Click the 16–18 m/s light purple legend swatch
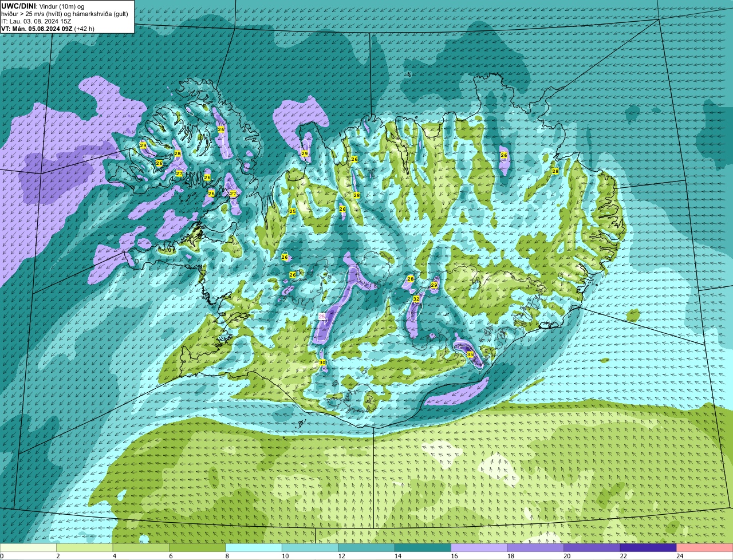The height and width of the screenshot is (560, 733). coord(480,547)
